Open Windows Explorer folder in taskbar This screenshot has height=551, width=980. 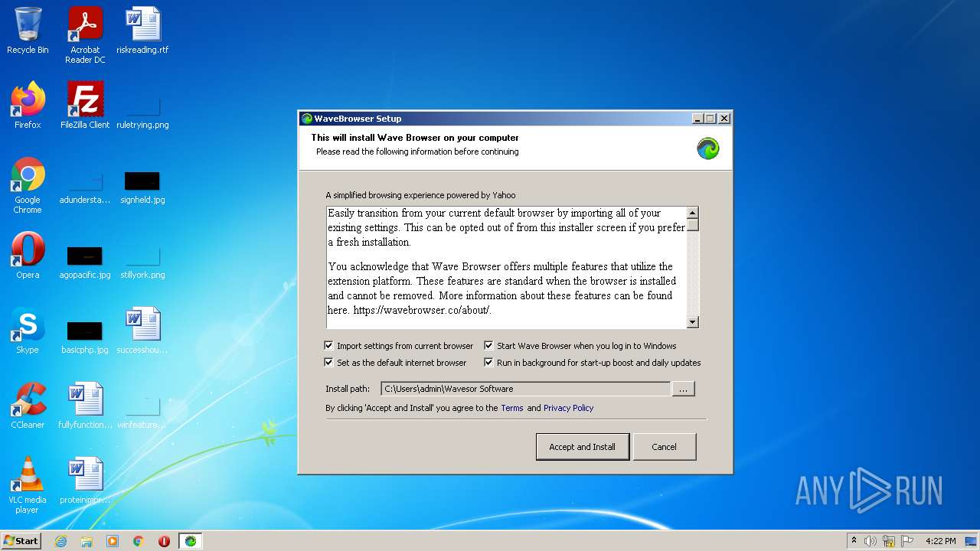click(x=87, y=541)
